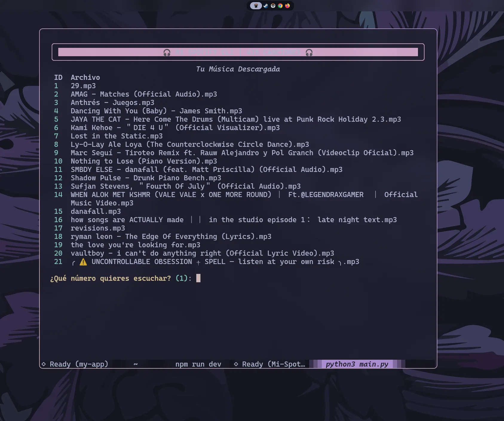This screenshot has height=421, width=504.
Task: Launch the Overwatch icon in the dock
Action: point(273,6)
